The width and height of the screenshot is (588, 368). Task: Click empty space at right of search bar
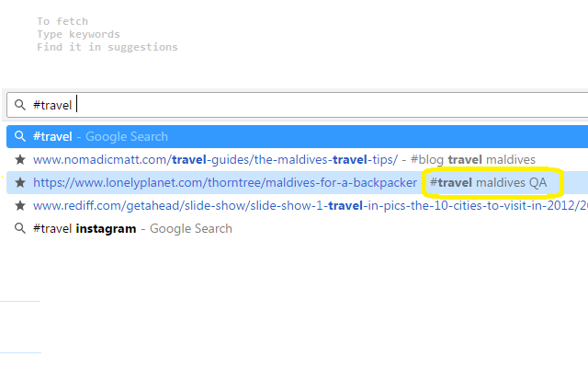tap(367, 105)
